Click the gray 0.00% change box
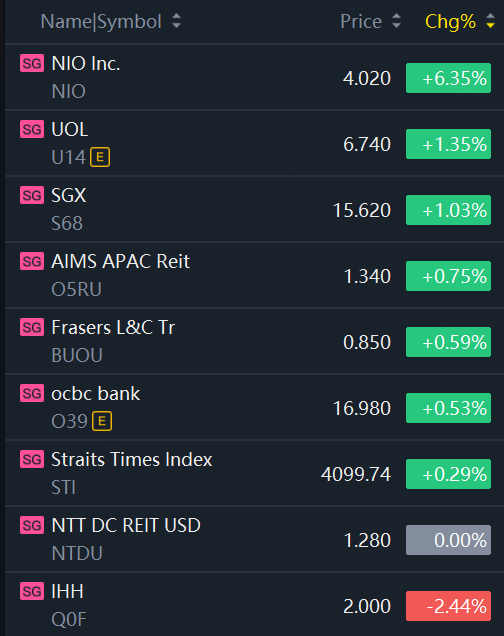This screenshot has height=636, width=504. 448,540
